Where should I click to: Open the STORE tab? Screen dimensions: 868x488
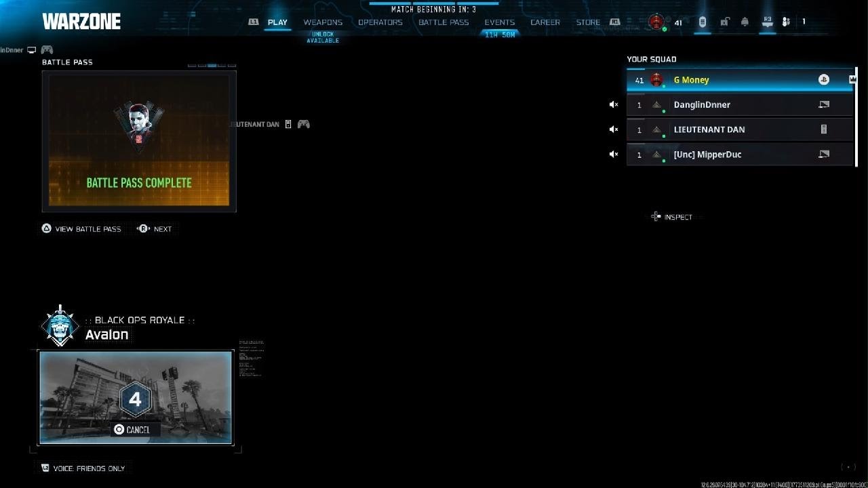588,22
